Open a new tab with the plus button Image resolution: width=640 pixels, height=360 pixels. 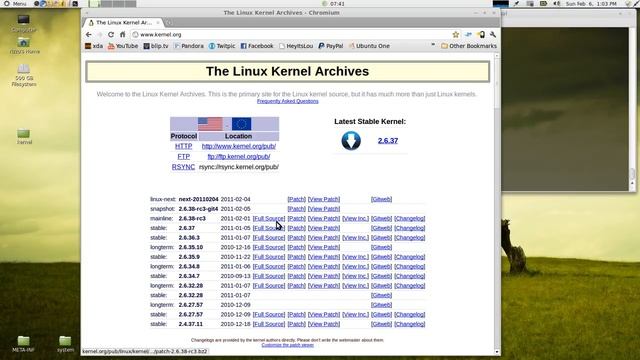click(x=169, y=22)
